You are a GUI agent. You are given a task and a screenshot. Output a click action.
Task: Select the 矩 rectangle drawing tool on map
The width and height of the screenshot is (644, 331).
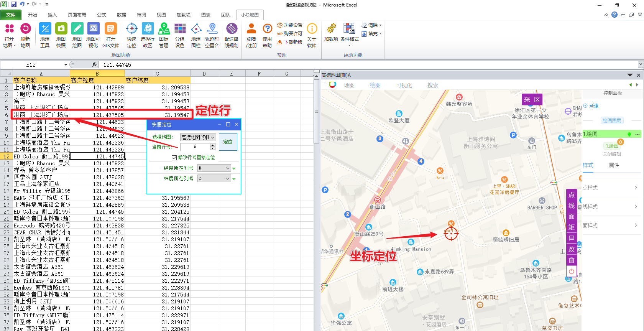tap(572, 227)
